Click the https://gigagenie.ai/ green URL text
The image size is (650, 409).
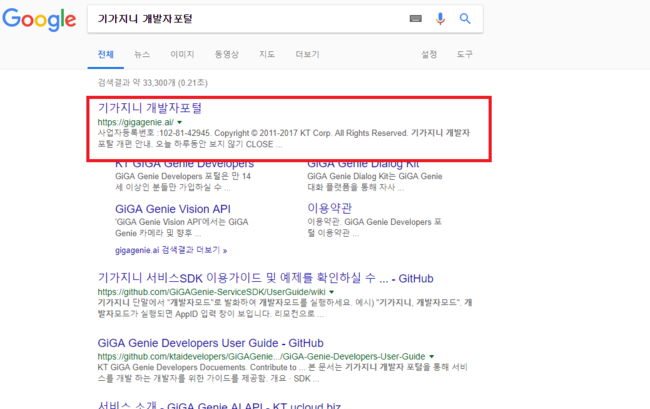point(136,122)
